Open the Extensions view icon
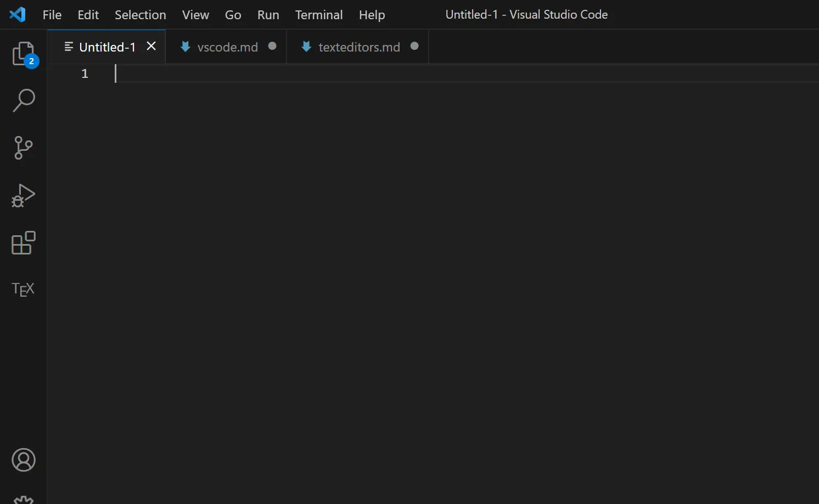 [23, 243]
